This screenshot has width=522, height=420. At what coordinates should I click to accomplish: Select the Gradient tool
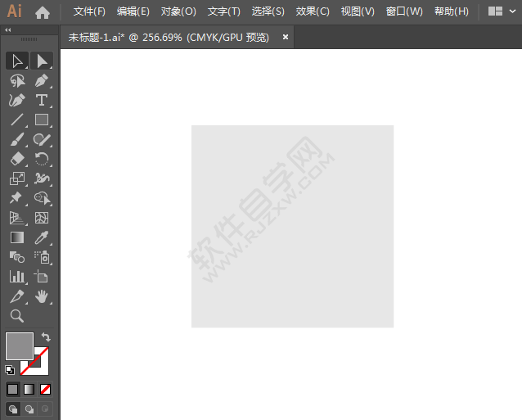pos(17,237)
